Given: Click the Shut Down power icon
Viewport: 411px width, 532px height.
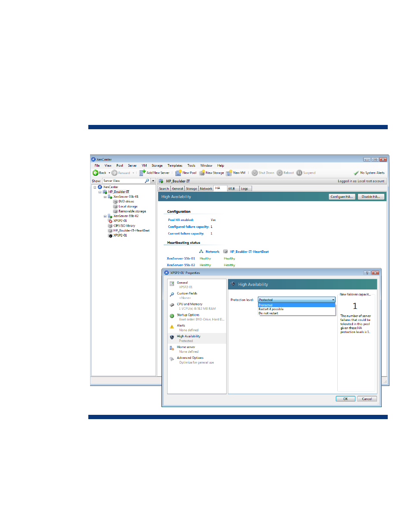Looking at the screenshot, I should click(255, 173).
